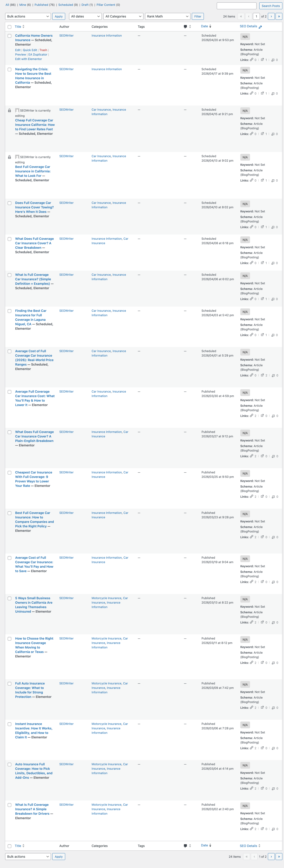Viewport: 284px width, 868px height.
Task: Click the Date column sort arrows in header
Action: pyautogui.click(x=210, y=26)
